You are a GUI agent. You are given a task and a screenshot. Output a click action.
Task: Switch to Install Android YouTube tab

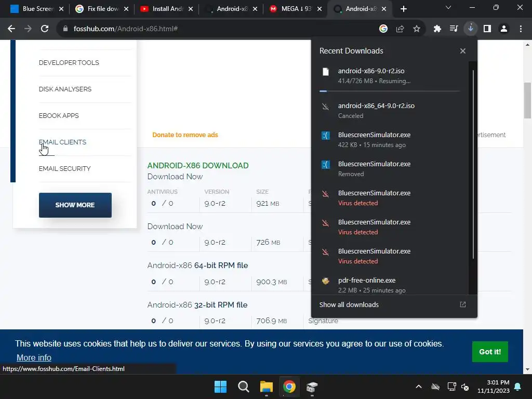[x=163, y=9]
